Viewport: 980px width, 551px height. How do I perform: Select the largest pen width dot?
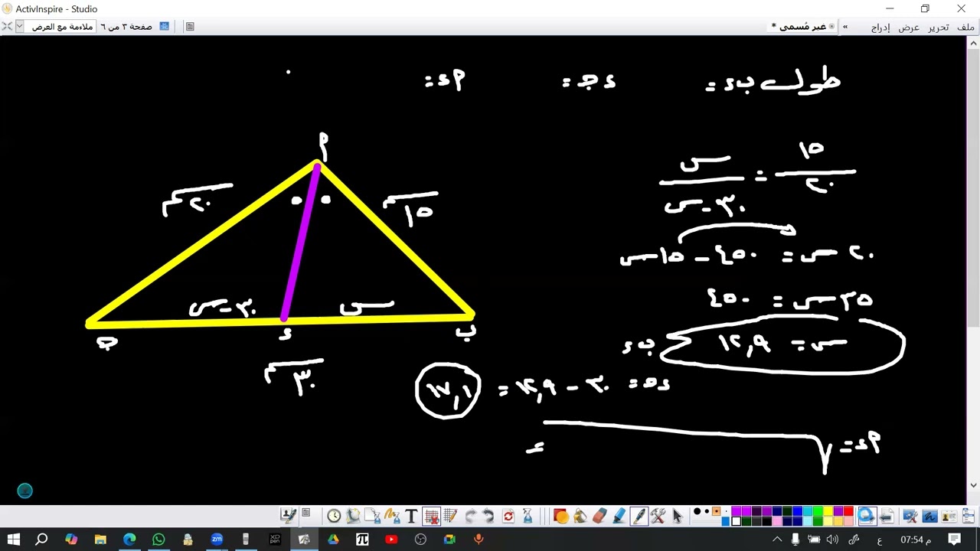tap(697, 511)
